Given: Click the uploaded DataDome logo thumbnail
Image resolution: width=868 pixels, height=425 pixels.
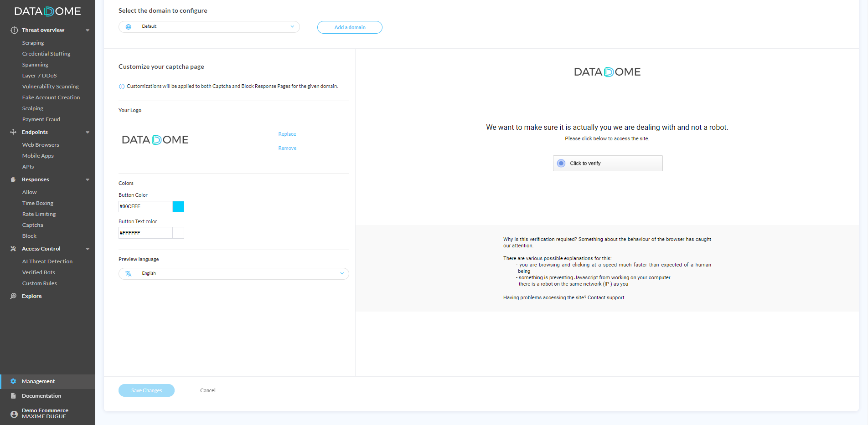Looking at the screenshot, I should tap(155, 140).
